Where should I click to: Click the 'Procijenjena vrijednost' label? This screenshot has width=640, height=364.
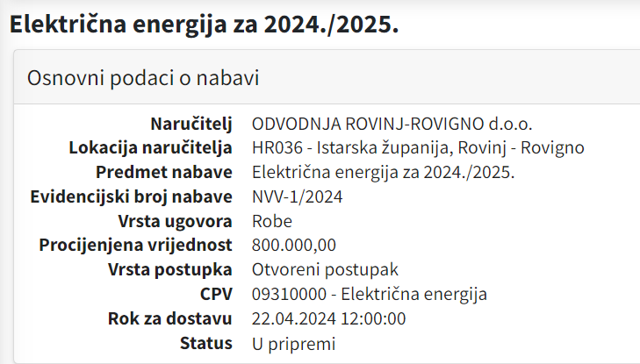tap(136, 245)
